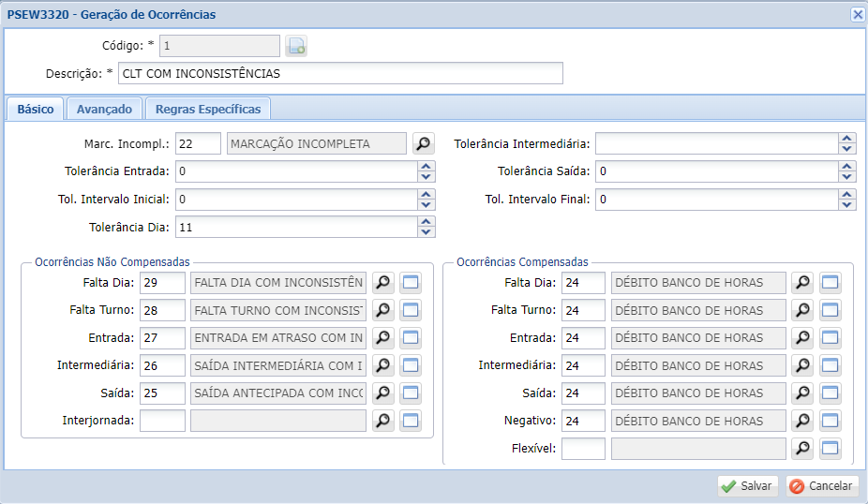Click the new record icon beside Código
868x504 pixels.
click(x=296, y=46)
